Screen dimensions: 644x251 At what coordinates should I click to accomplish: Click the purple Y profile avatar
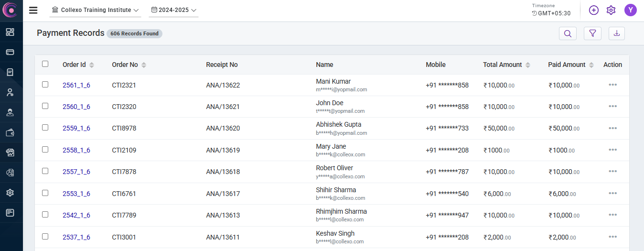[631, 10]
